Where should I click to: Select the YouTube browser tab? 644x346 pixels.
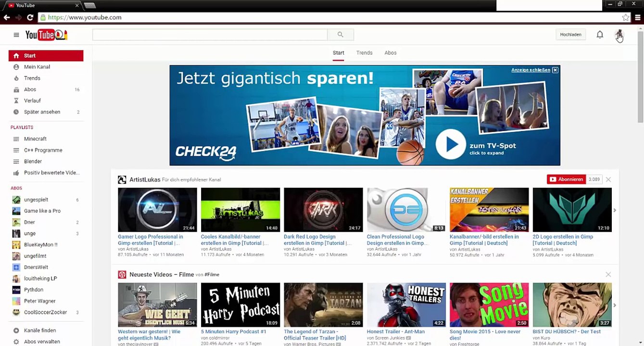point(43,5)
